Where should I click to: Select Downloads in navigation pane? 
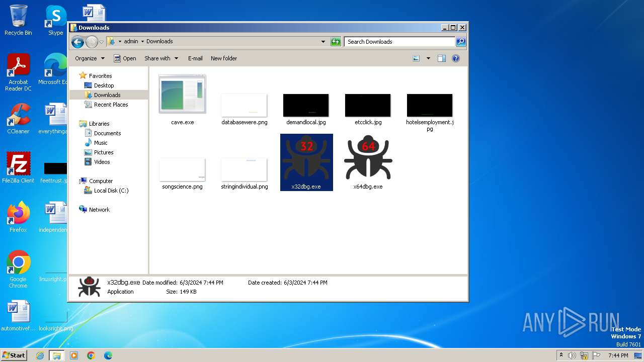coord(107,95)
